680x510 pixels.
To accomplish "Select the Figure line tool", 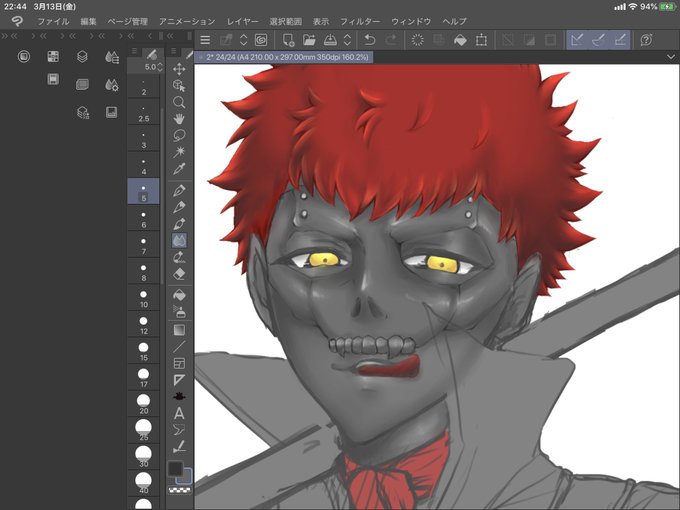I will click(179, 346).
